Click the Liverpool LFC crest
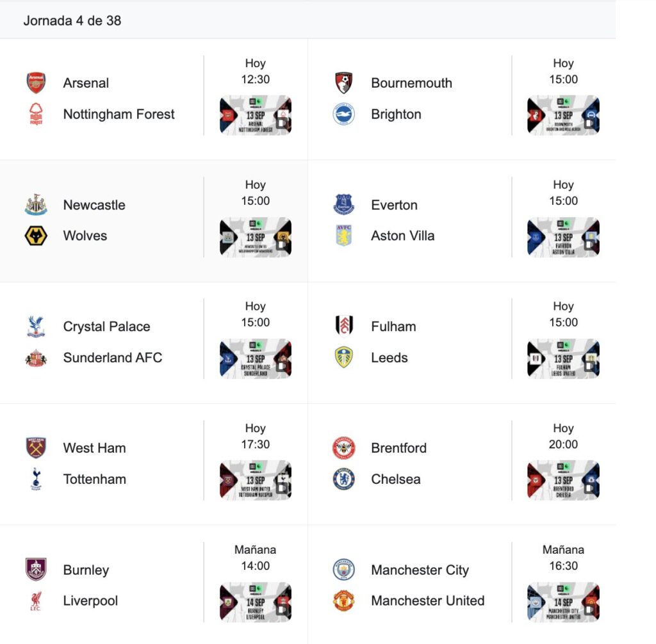 point(36,601)
